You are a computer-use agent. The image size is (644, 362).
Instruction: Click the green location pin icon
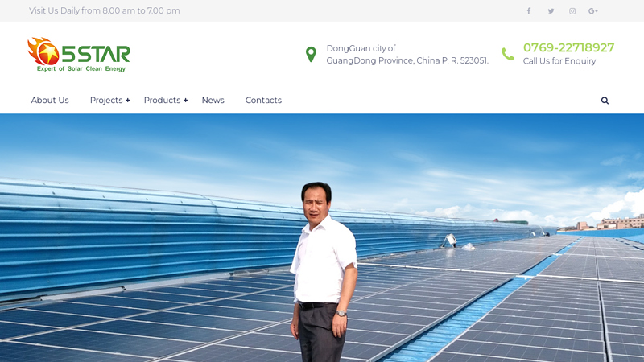pyautogui.click(x=311, y=54)
